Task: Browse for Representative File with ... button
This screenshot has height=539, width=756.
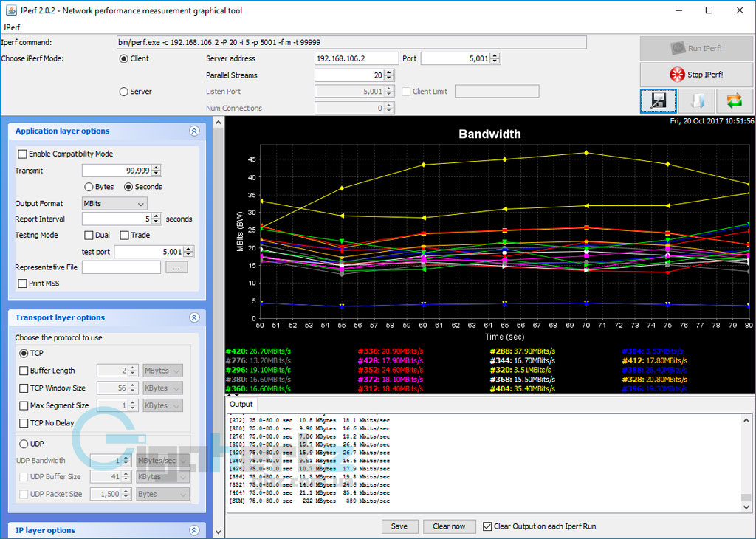Action: tap(176, 267)
